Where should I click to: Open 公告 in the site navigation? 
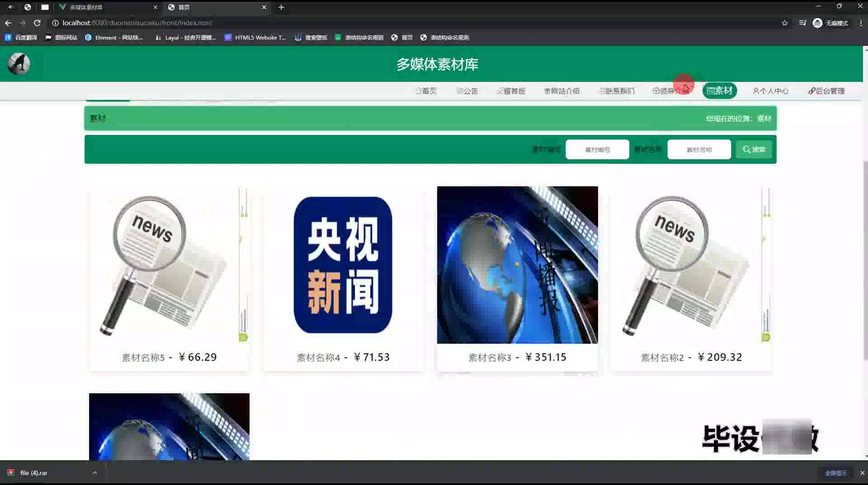[467, 91]
